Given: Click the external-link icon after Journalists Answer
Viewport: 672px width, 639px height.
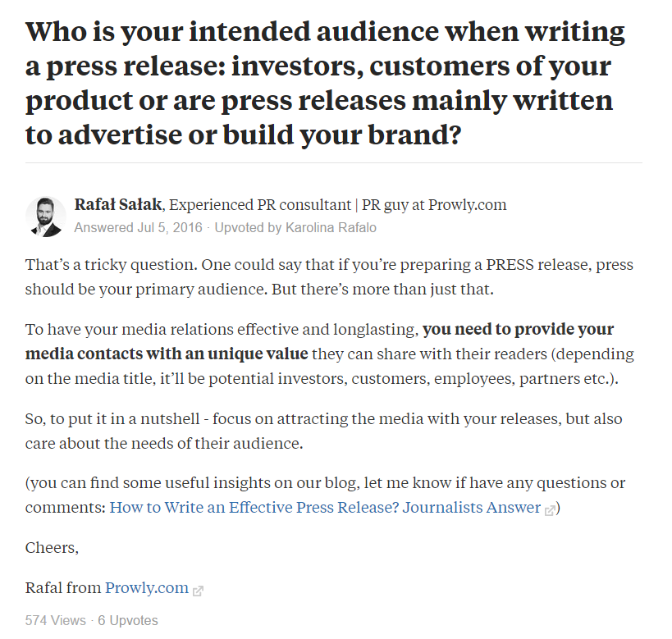Looking at the screenshot, I should point(551,509).
